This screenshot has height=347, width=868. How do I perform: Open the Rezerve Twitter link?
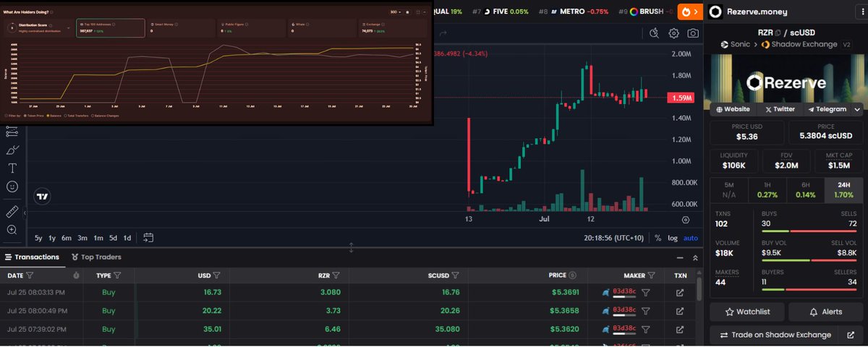[x=780, y=109]
